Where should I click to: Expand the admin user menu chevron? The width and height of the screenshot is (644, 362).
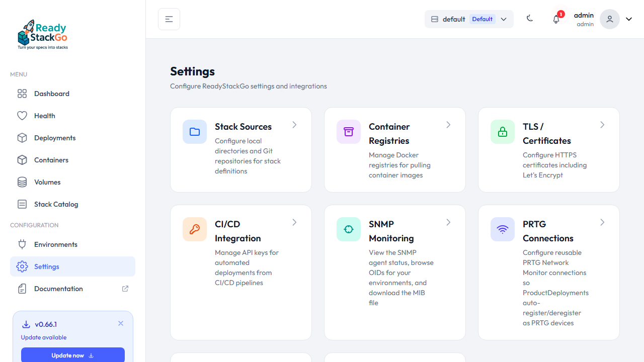coord(629,19)
